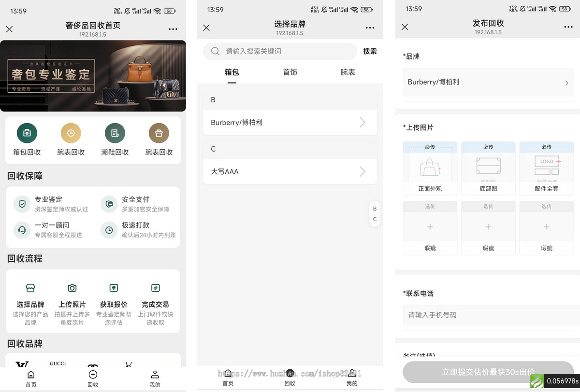This screenshot has width=580, height=392.
Task: Open the Burberry/博柏利 brand selector in 发布回收
Action: [x=488, y=82]
